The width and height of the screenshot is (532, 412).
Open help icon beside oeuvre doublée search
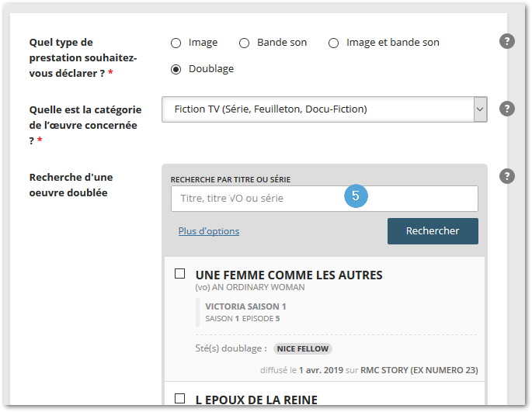507,176
